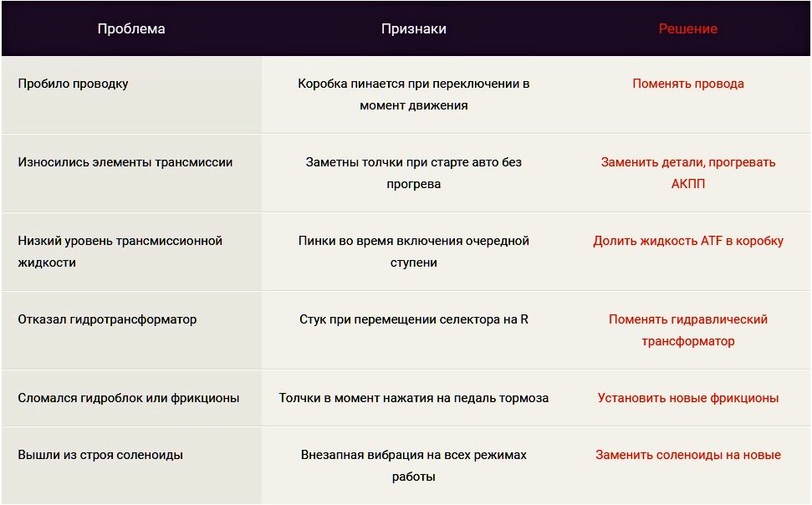
Task: Click Коробка пинается при переключении symptom
Action: click(x=413, y=94)
